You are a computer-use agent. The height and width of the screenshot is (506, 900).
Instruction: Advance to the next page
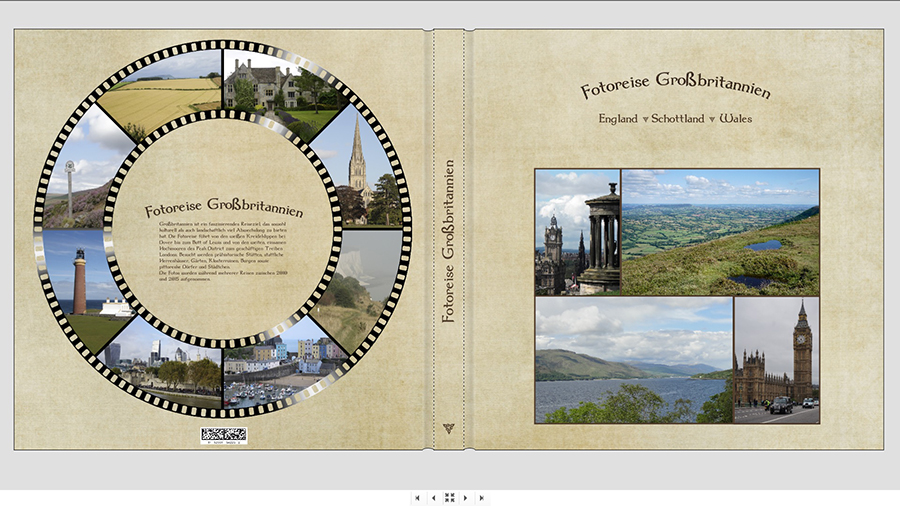coord(465,498)
